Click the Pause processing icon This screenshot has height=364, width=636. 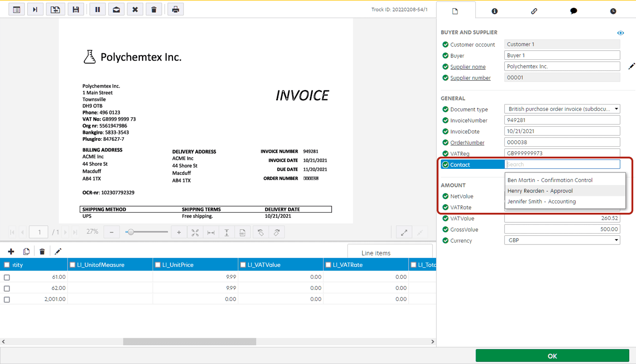97,9
